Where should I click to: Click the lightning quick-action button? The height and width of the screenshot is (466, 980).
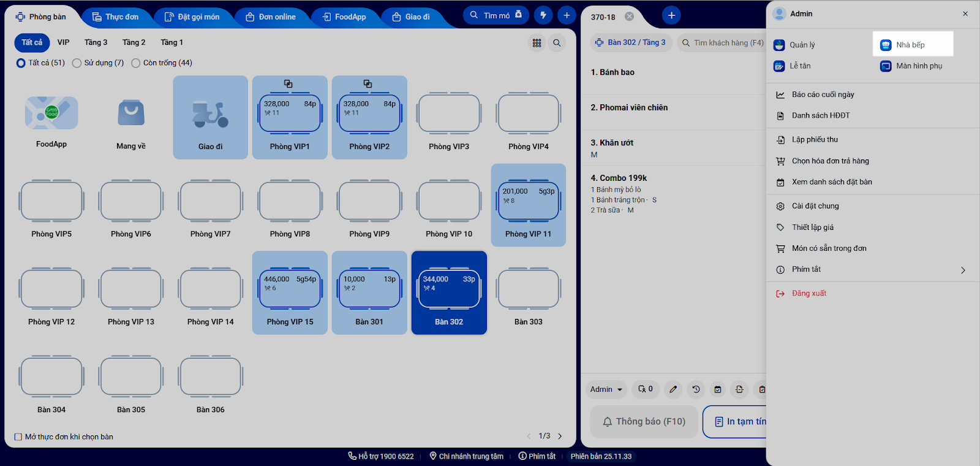pyautogui.click(x=543, y=15)
